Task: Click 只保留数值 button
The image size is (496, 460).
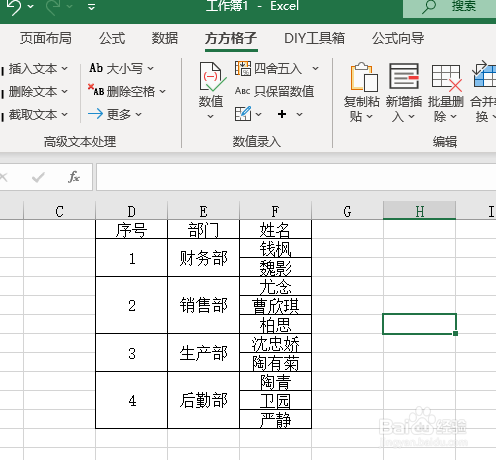Action: coord(274,91)
